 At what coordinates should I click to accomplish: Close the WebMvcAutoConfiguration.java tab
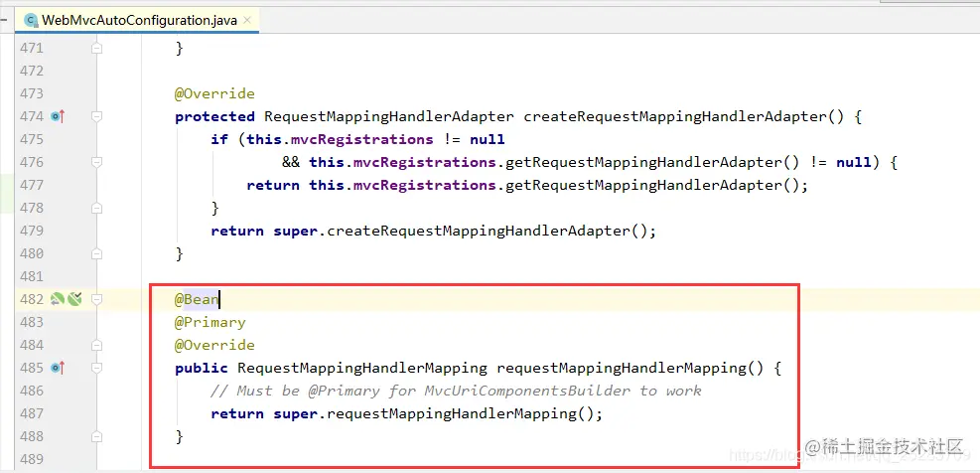point(247,20)
